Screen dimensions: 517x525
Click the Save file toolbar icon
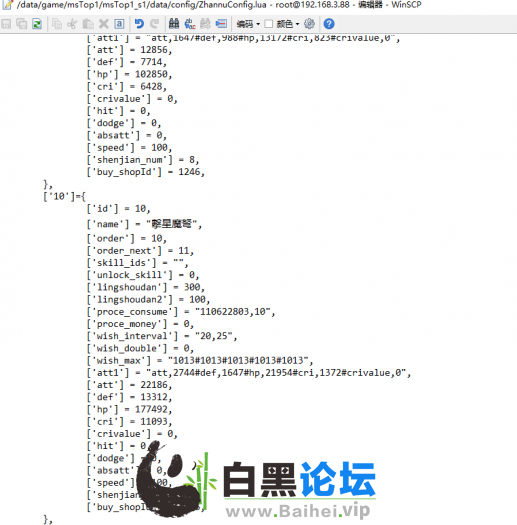(x=6, y=24)
